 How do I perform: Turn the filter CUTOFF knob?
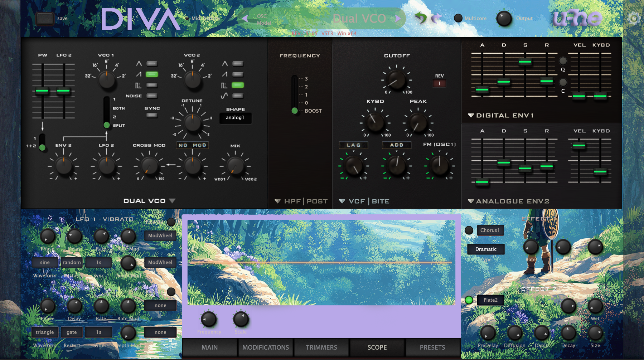tap(397, 80)
